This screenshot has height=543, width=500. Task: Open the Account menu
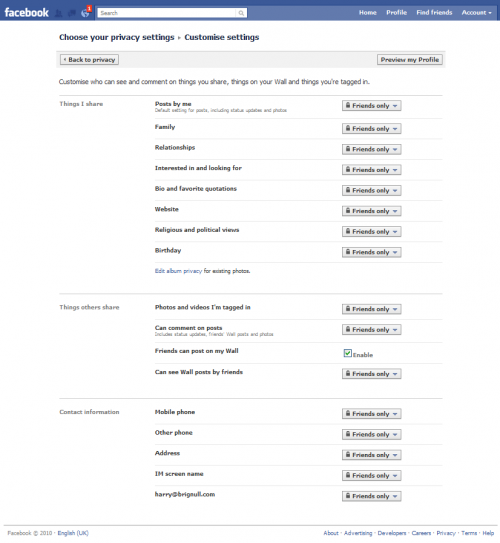476,12
